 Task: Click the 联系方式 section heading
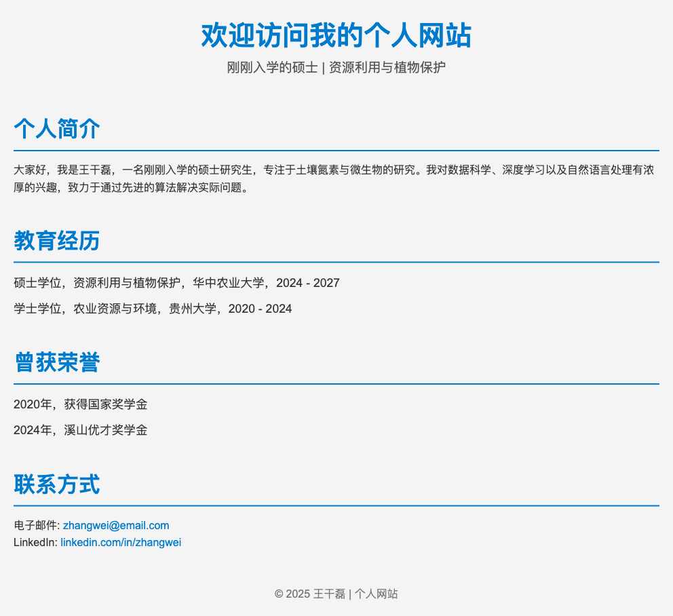(x=57, y=484)
